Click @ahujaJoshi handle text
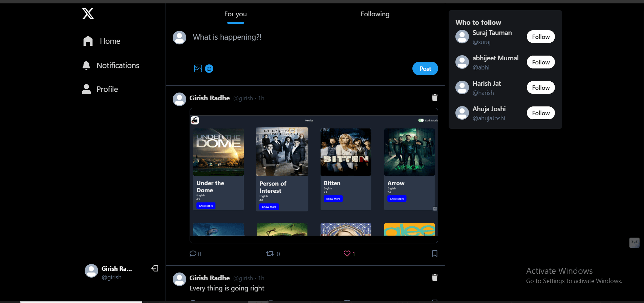This screenshot has width=644, height=303. click(489, 118)
